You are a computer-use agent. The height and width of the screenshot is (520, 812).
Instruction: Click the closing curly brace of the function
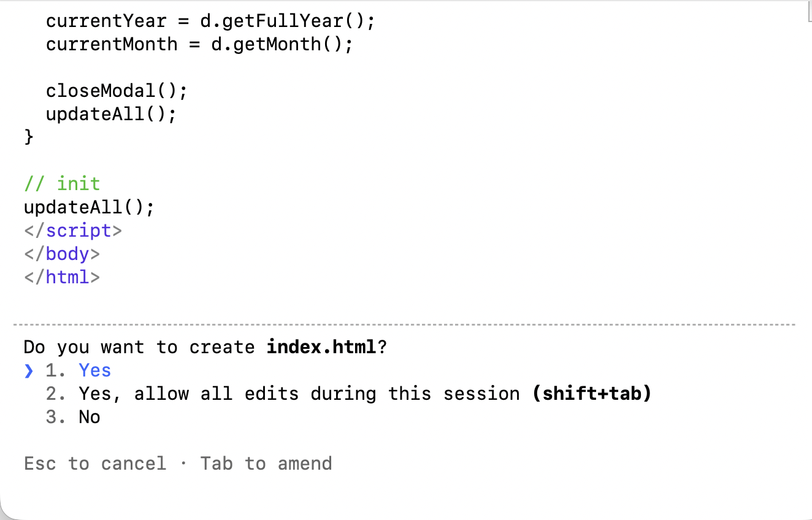click(x=29, y=137)
